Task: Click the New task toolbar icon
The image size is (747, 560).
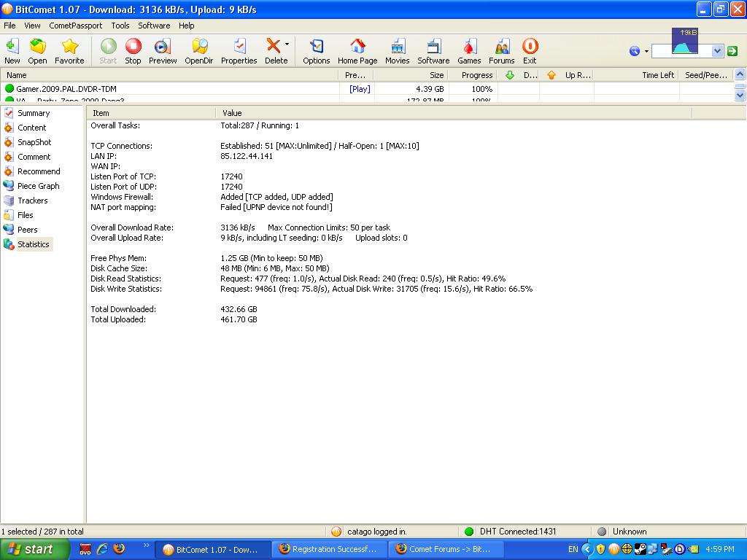Action: 12,46
